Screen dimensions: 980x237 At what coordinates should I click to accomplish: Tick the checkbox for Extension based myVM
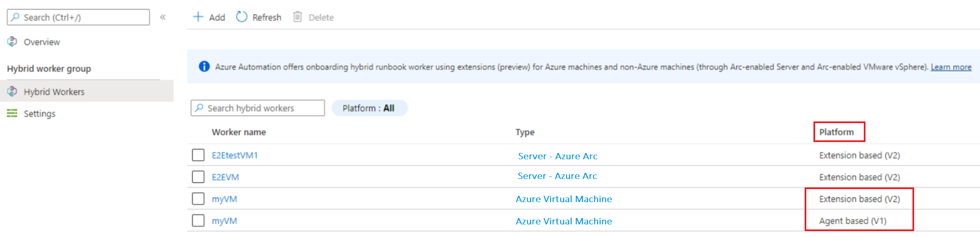coord(198,199)
